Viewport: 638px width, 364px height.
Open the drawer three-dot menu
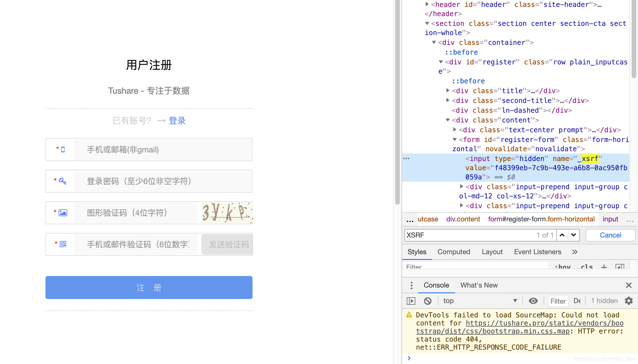412,285
